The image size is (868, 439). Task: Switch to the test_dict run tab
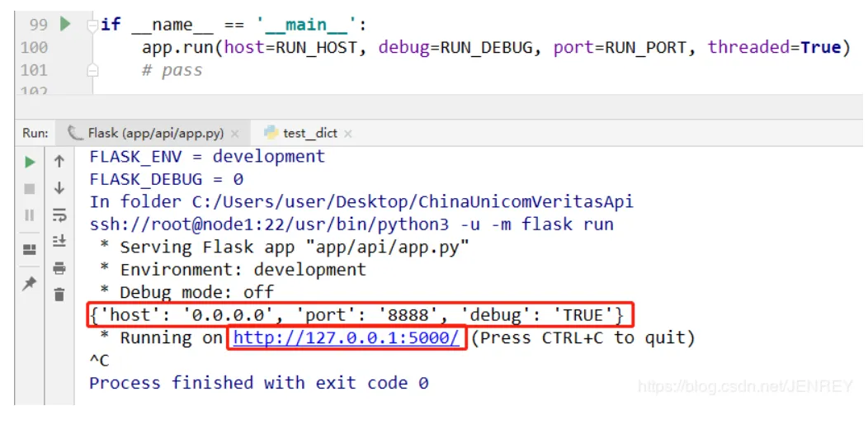click(x=309, y=134)
